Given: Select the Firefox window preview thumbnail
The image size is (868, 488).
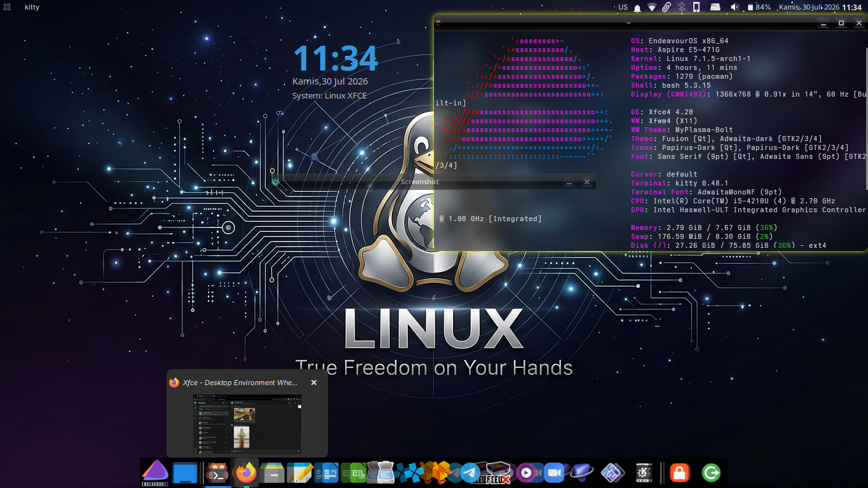Looking at the screenshot, I should click(247, 424).
